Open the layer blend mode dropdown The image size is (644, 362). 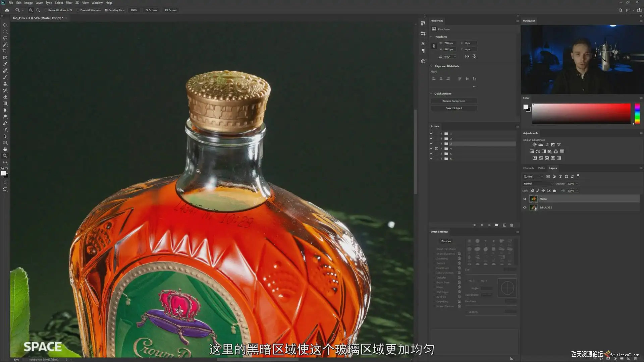(x=538, y=184)
